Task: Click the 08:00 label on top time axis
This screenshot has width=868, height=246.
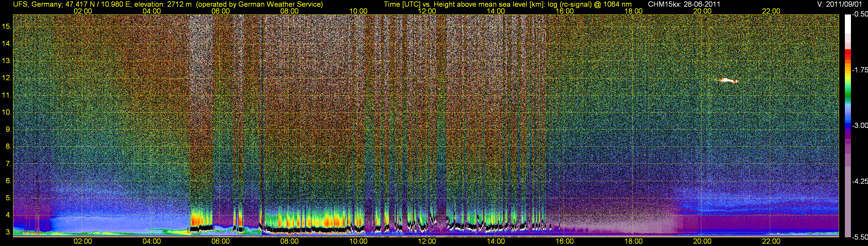Action: [x=289, y=11]
